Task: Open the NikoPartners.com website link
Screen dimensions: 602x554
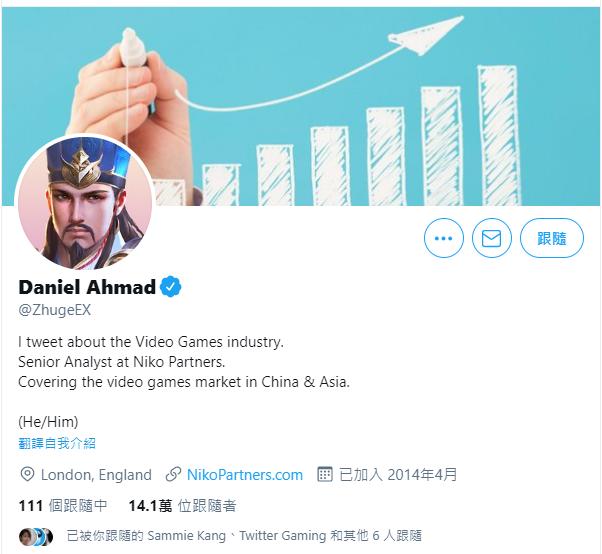Action: (245, 475)
